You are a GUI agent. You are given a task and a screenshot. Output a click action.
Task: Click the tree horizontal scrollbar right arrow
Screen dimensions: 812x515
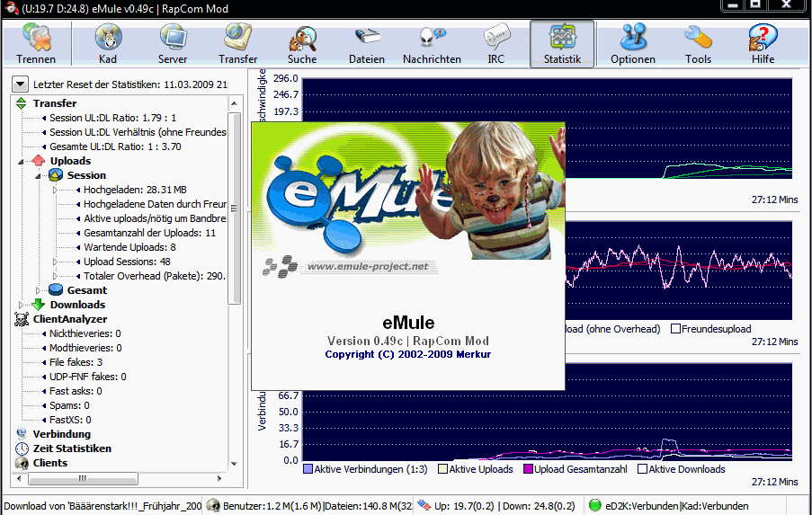(219, 479)
